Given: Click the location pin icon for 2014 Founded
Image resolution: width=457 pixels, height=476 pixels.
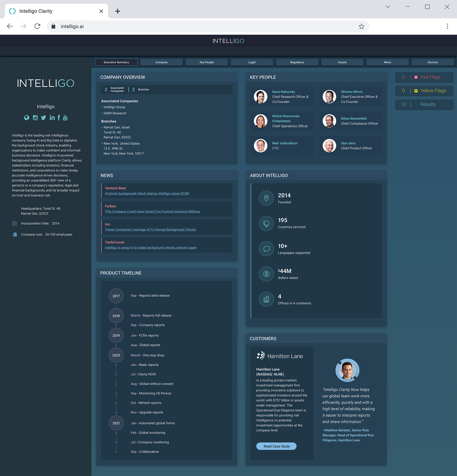Looking at the screenshot, I should pyautogui.click(x=266, y=198).
